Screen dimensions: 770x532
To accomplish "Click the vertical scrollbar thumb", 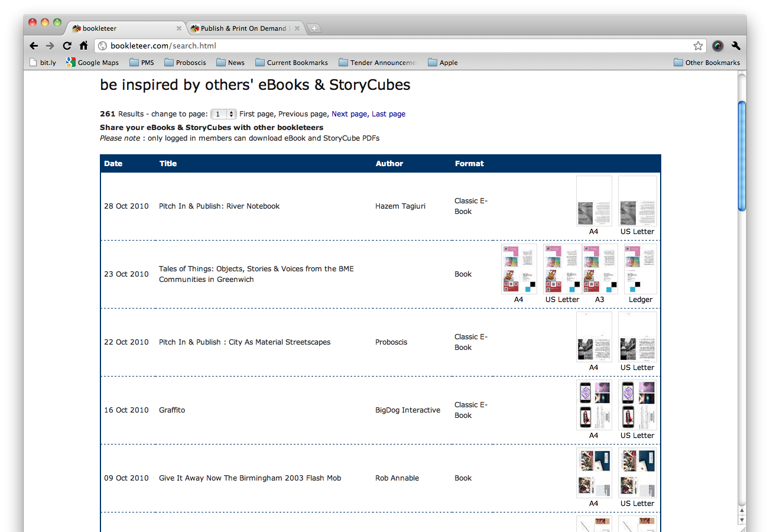I will (742, 155).
